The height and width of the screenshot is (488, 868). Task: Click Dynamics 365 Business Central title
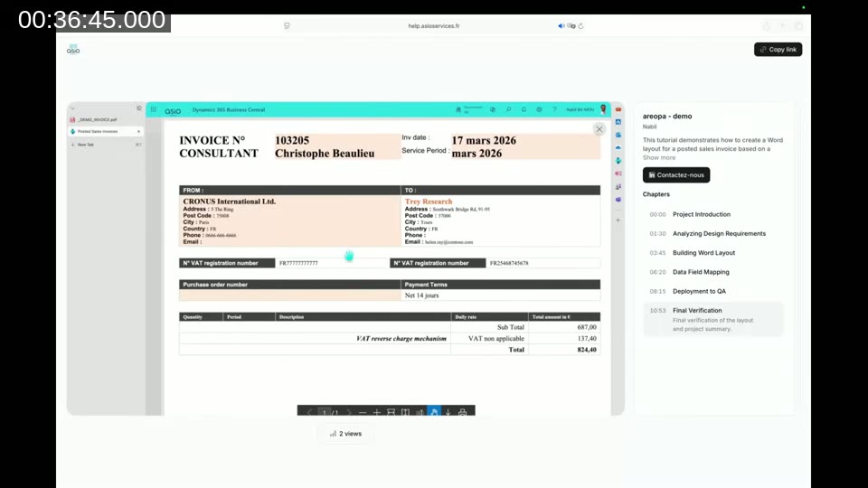point(229,110)
